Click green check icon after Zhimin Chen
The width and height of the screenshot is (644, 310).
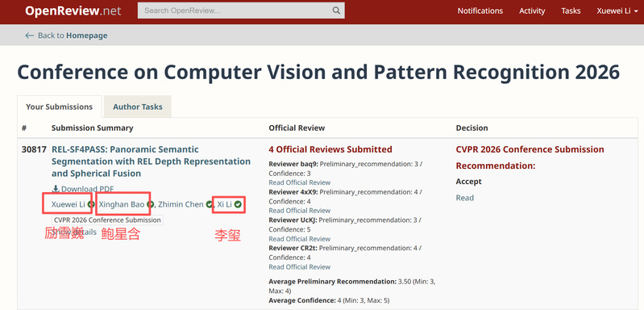coord(210,204)
